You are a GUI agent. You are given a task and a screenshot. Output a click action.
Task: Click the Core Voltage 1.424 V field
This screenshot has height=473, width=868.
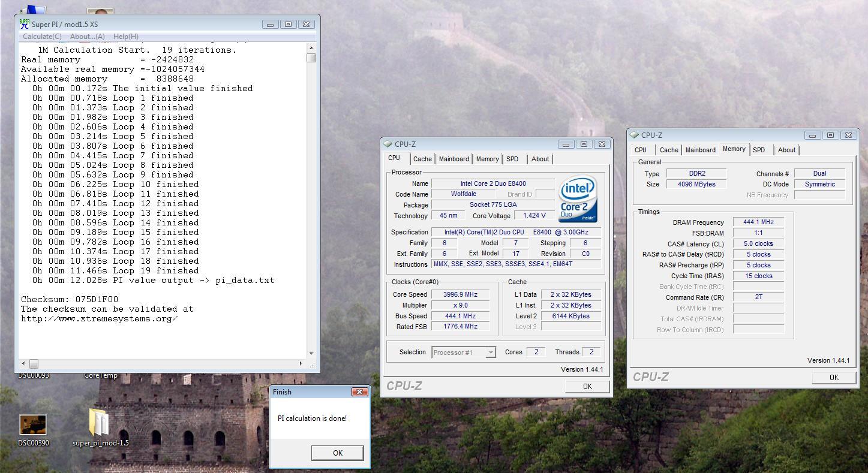(x=534, y=215)
